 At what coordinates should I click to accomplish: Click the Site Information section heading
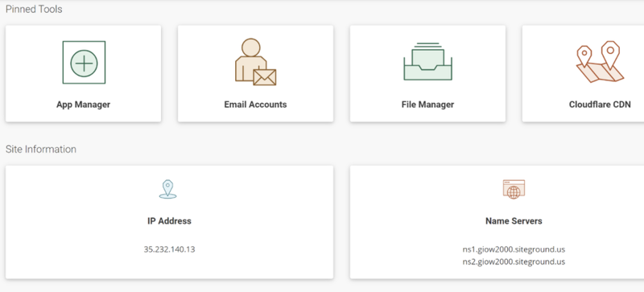click(x=41, y=149)
